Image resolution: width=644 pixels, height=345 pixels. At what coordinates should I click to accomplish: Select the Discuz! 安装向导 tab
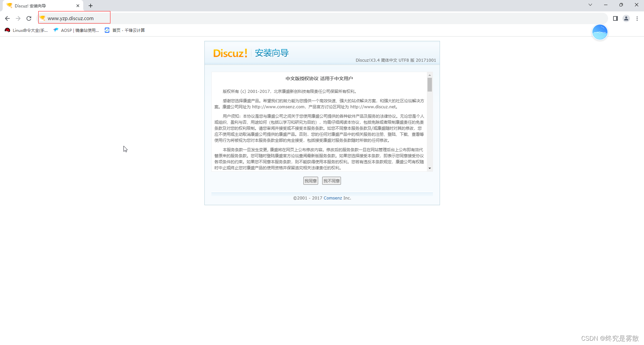pyautogui.click(x=43, y=6)
